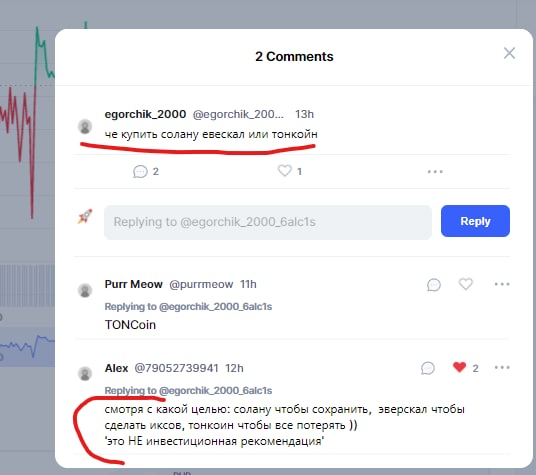Like Purr Meow's comment
This screenshot has height=475, width=536.
(466, 284)
